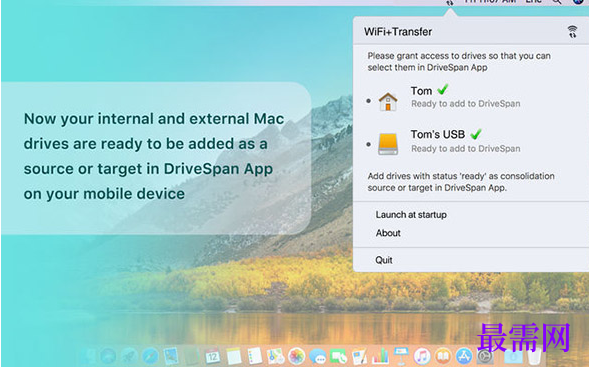Select the Tom's USB drive name
This screenshot has width=589, height=369.
[438, 135]
